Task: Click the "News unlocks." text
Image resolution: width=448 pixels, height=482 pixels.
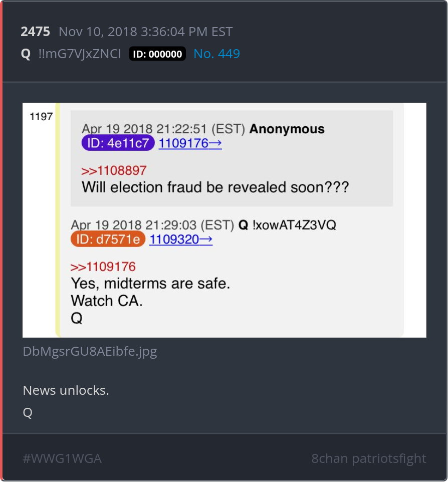Action: 66,390
